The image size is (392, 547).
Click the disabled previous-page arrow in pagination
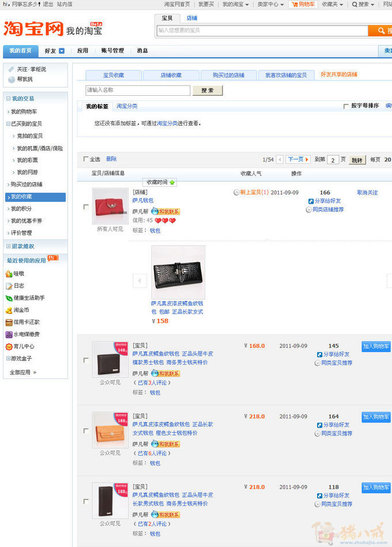pyautogui.click(x=280, y=159)
